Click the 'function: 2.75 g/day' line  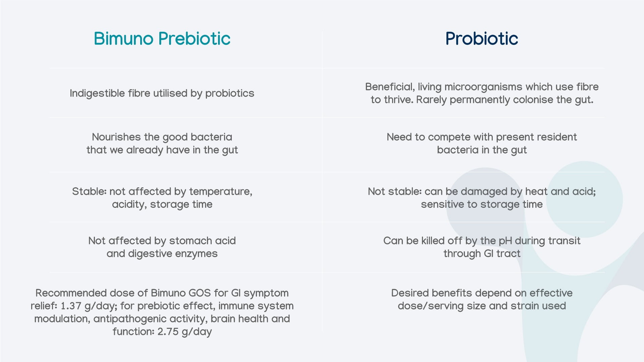point(162,331)
